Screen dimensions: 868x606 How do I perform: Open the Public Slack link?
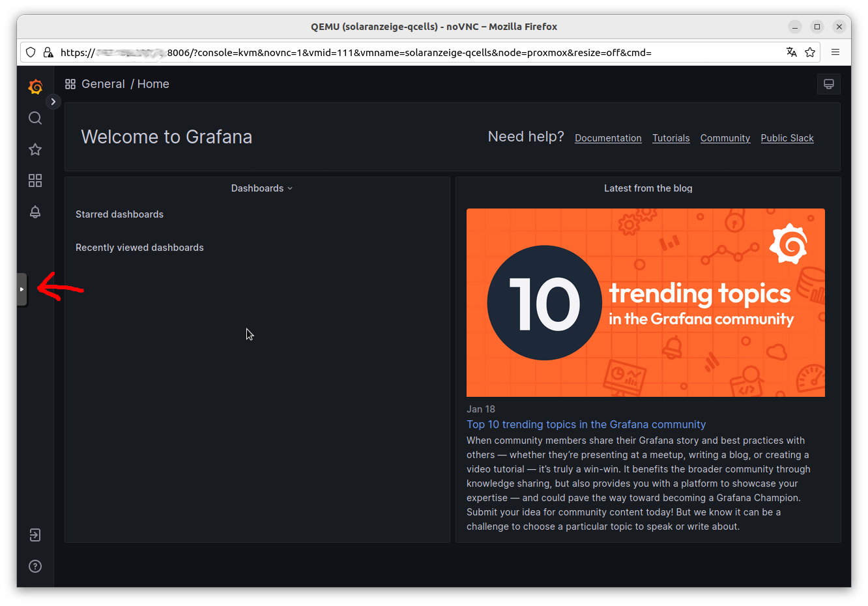[x=787, y=138]
